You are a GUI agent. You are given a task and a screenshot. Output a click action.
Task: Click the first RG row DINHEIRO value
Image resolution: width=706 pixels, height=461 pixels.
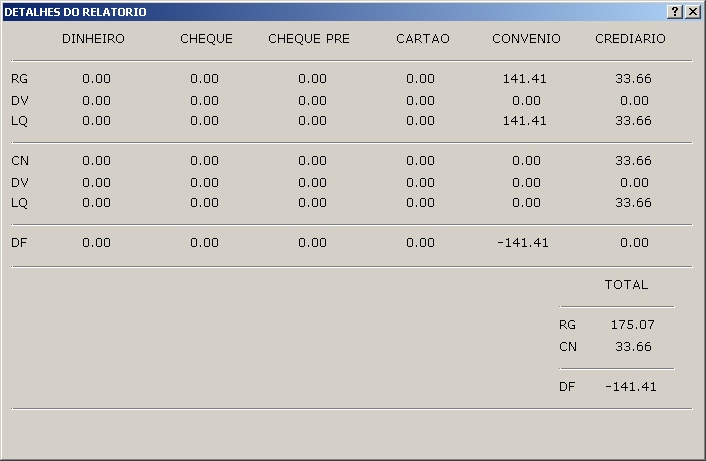[x=96, y=78]
